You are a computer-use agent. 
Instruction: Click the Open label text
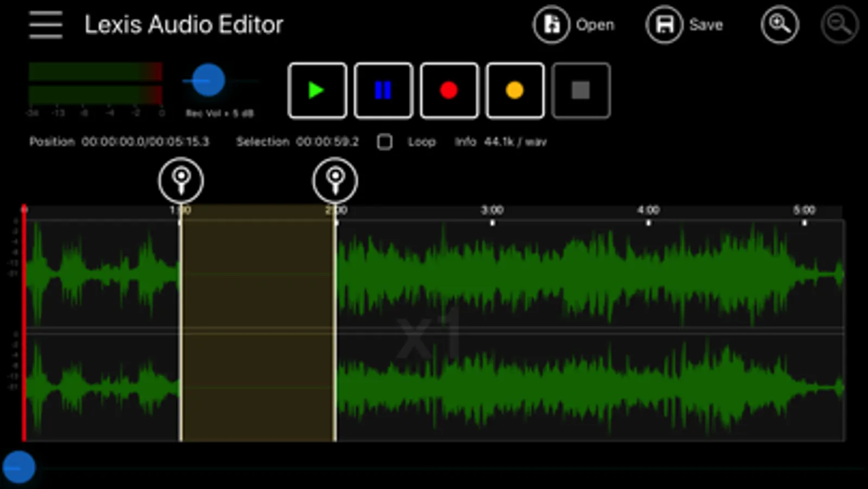(x=595, y=25)
